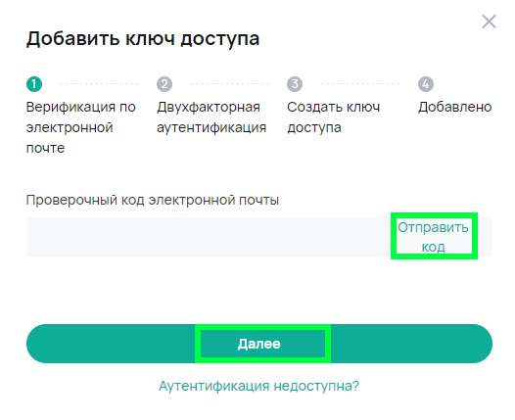Close the Добавить ключ доступа dialog
Viewport: 515px width, 420px height.
click(x=489, y=22)
